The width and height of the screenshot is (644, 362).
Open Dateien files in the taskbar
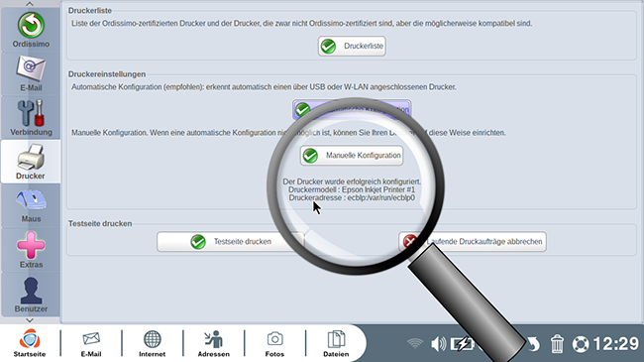(336, 343)
